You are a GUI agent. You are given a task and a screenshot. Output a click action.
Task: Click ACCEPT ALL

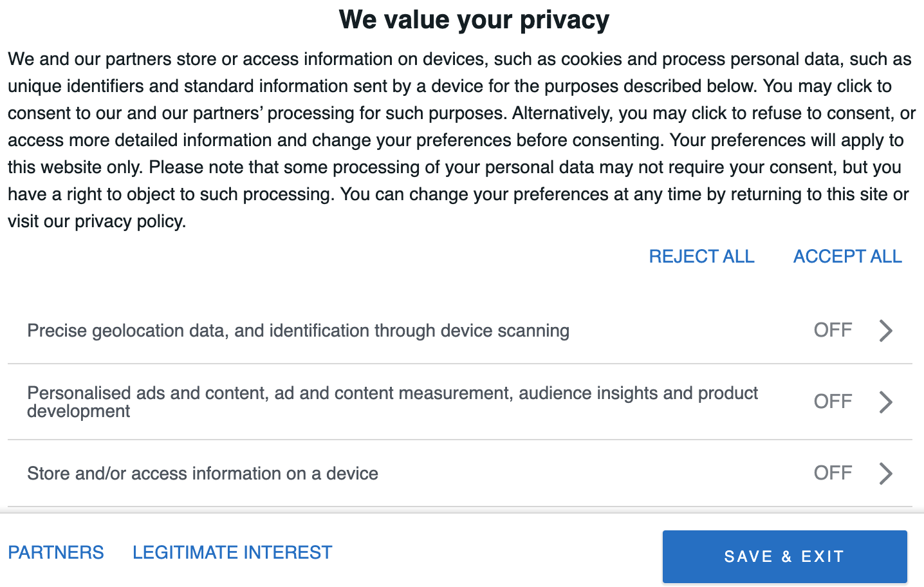coord(847,256)
